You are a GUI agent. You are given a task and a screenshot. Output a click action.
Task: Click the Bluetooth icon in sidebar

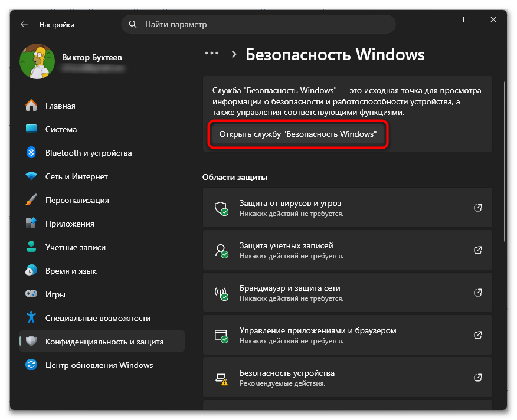pos(31,153)
